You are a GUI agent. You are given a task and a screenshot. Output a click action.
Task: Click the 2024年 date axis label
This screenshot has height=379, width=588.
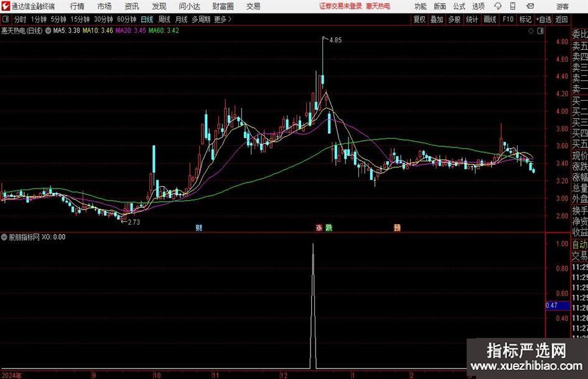point(12,375)
